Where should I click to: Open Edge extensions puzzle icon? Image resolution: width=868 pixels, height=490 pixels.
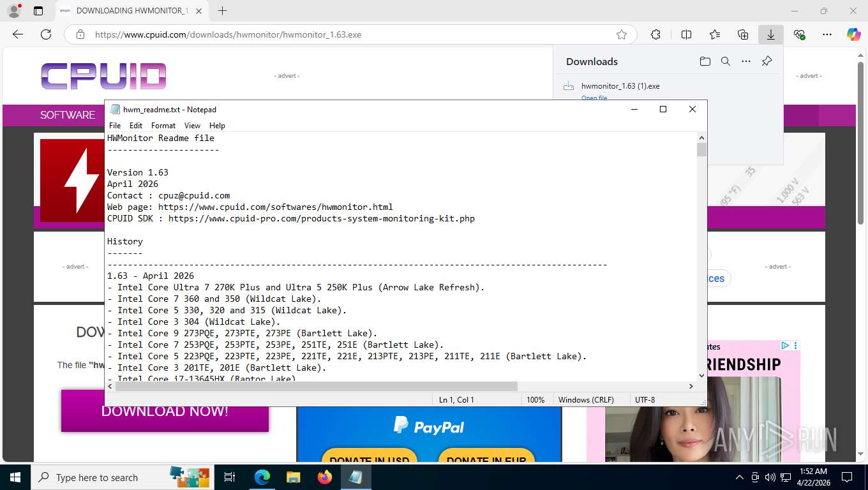pos(655,34)
